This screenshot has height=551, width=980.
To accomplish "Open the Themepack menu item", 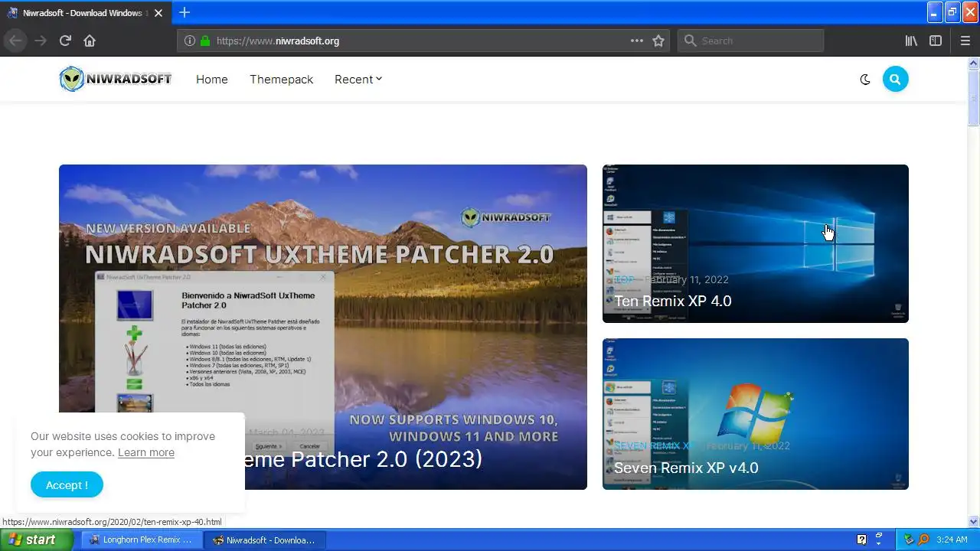I will 281,79.
